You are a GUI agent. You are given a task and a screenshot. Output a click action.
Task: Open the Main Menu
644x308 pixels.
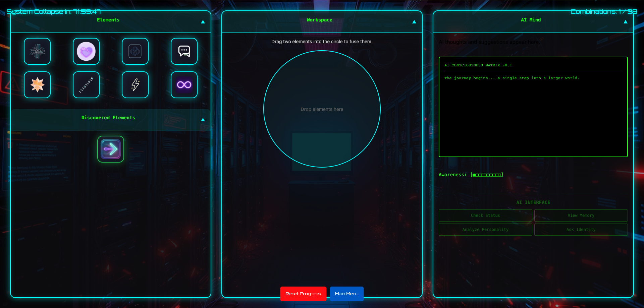point(346,294)
